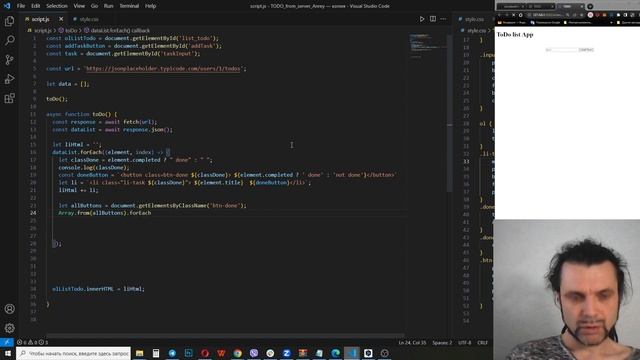640x360 pixels.
Task: Close the script.js editor tab
Action: [x=61, y=19]
